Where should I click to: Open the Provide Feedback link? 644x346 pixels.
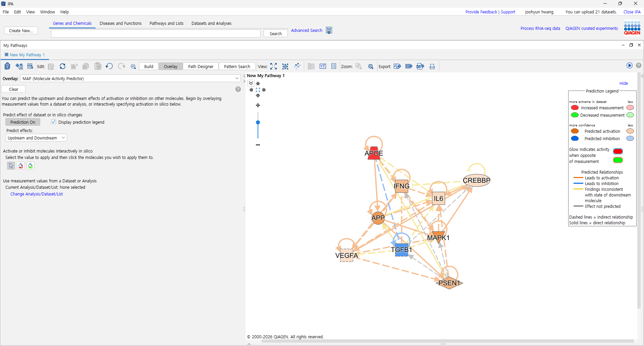(481, 12)
